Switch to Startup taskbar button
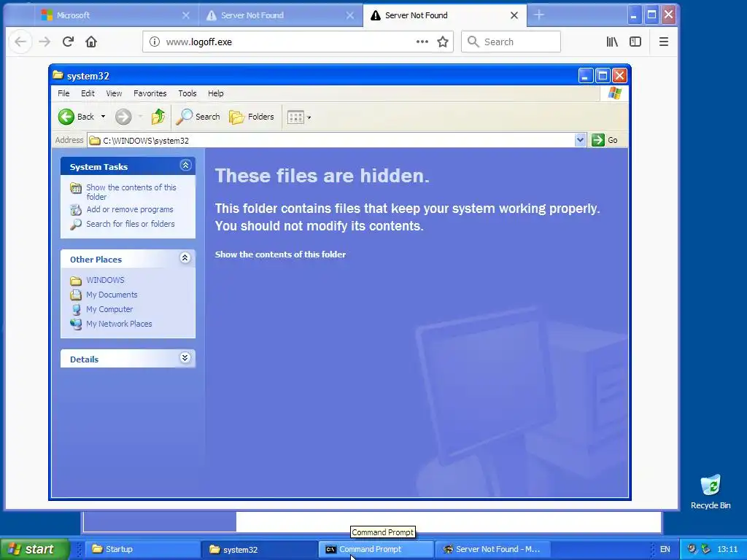Screen dimensions: 747x560 pos(142,549)
